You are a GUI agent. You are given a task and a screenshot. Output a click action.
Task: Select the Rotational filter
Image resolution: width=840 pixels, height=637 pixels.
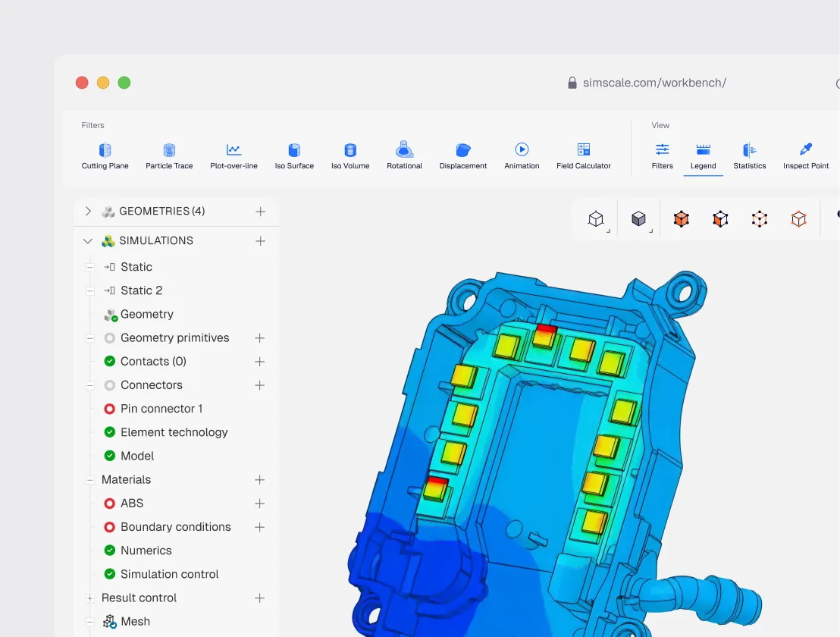point(405,156)
